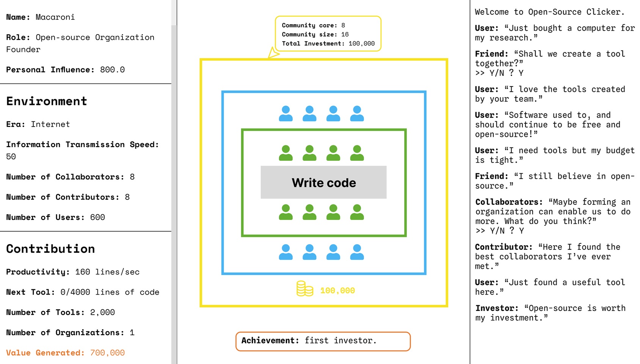Viewport: 640px width, 364px height.
Task: Select the fourth green collaborator icon below Write code
Action: (357, 212)
